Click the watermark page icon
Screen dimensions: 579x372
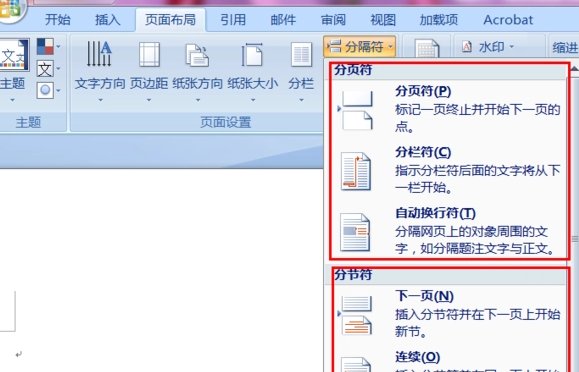[467, 47]
